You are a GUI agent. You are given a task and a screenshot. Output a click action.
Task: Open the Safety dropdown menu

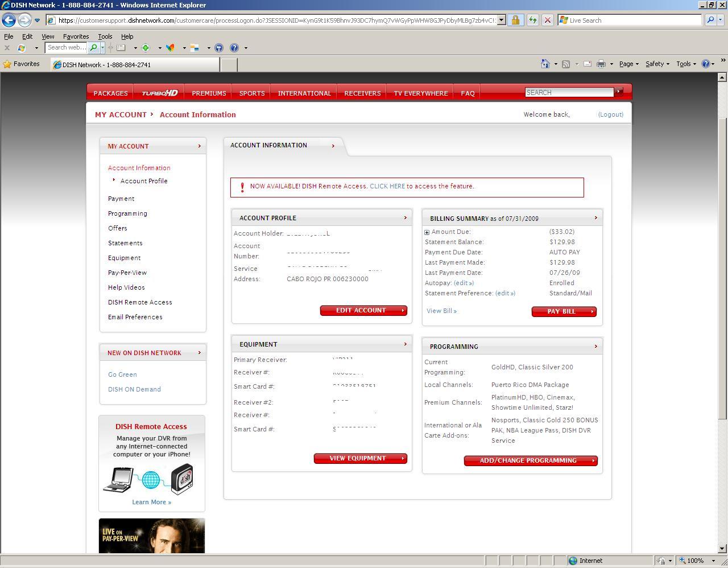tap(657, 64)
